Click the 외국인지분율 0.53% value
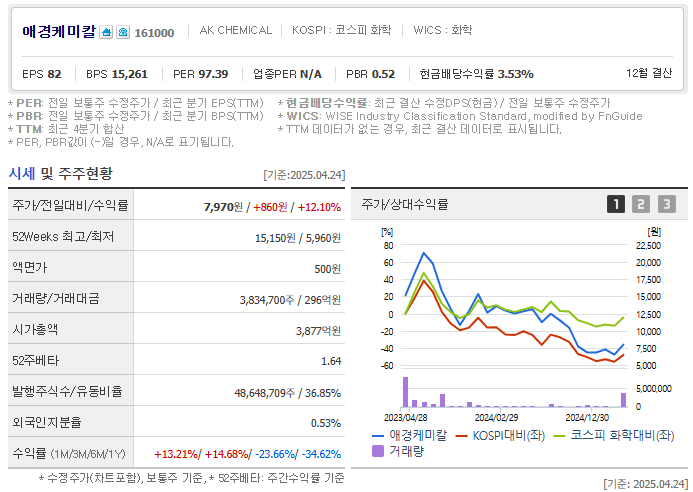The height and width of the screenshot is (492, 693). (326, 423)
